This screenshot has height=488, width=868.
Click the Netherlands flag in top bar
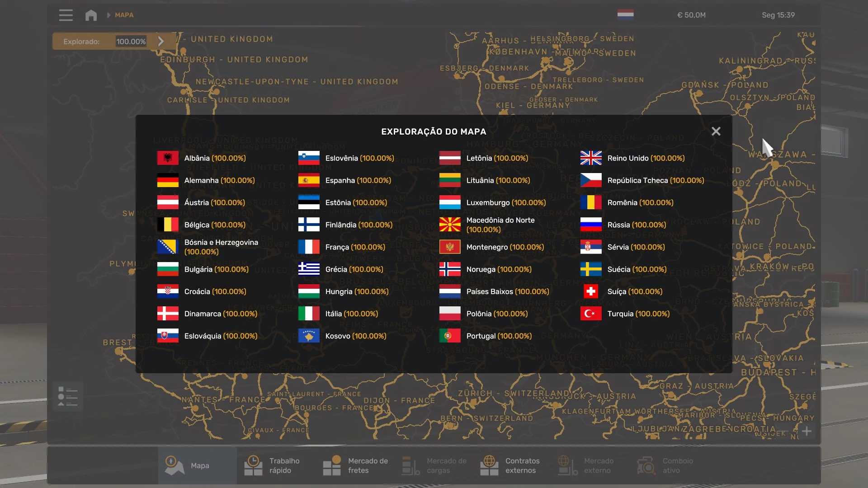[625, 14]
